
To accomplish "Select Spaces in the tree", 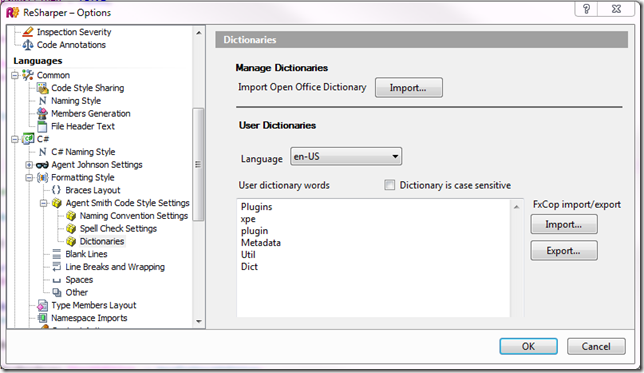I will 79,280.
